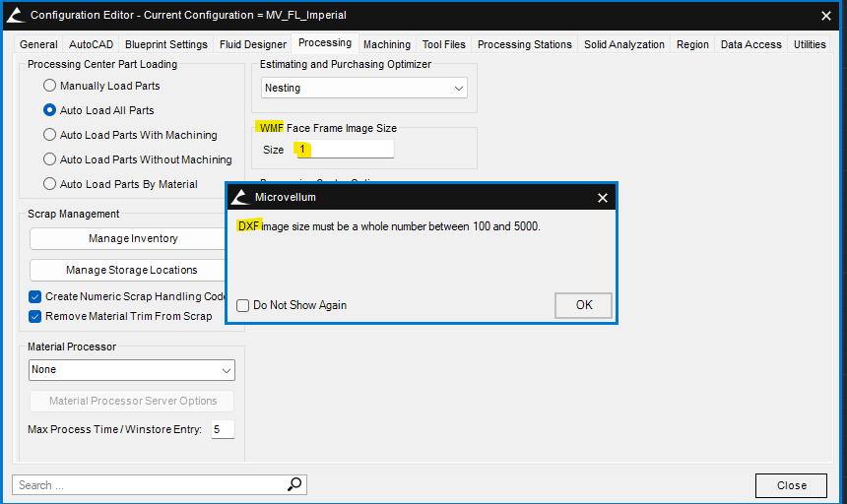Enable the Do Not Show Again checkbox
This screenshot has width=847, height=504.
243,305
